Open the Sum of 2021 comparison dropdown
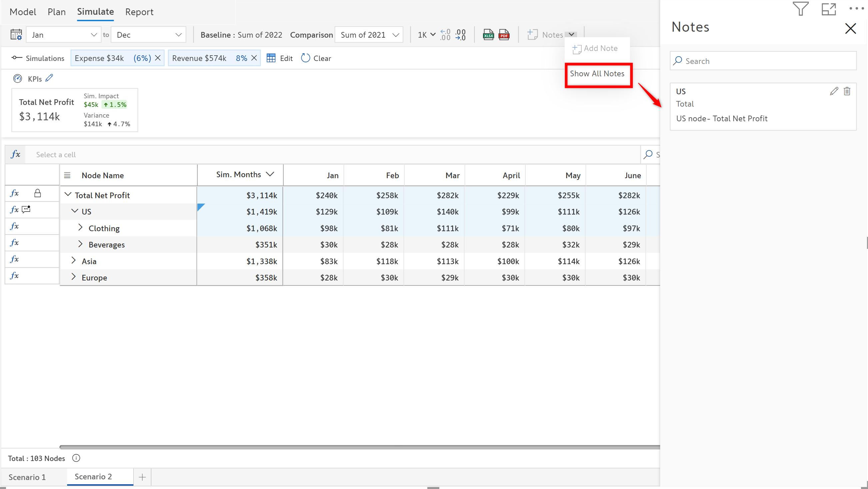 (x=369, y=35)
